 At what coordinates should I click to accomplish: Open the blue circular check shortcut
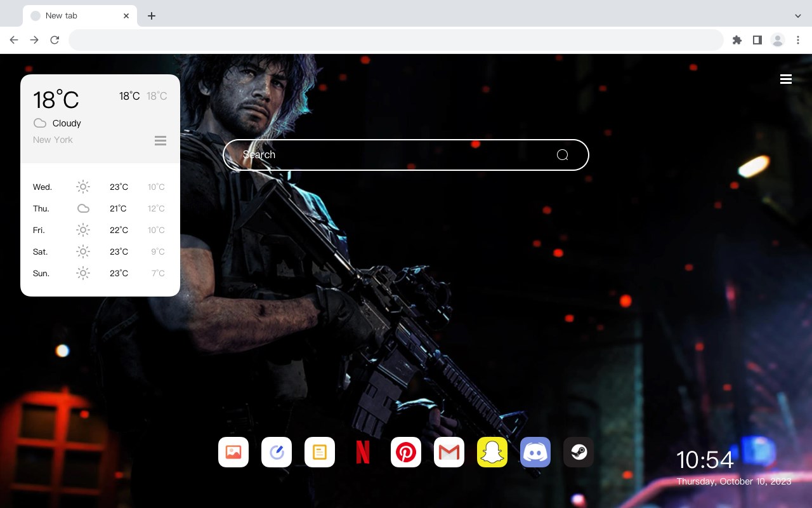coord(277,452)
